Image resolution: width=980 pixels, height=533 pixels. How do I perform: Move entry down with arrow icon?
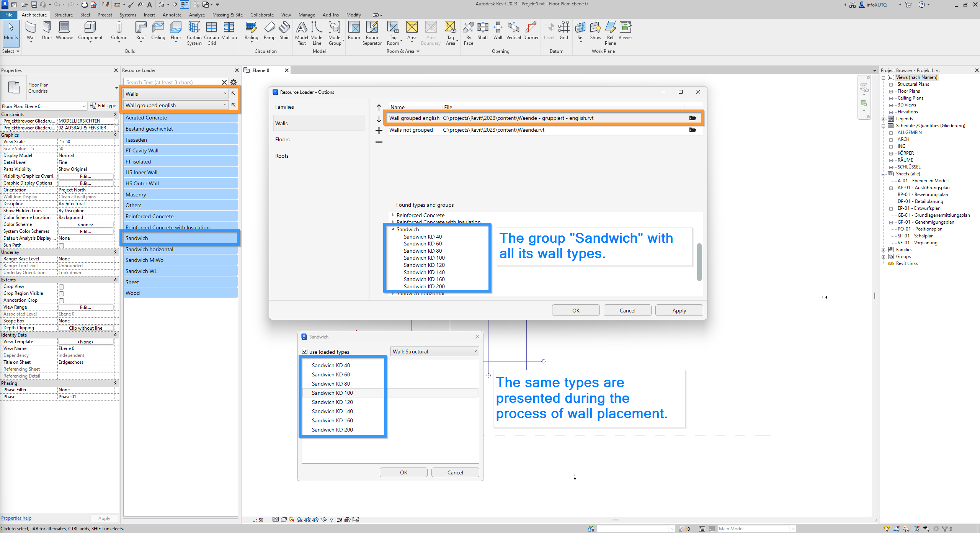coord(379,119)
